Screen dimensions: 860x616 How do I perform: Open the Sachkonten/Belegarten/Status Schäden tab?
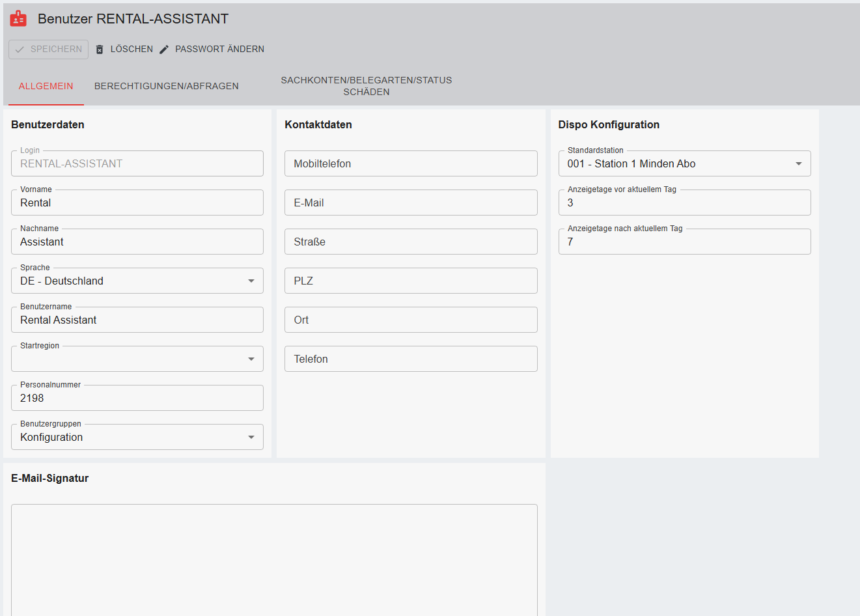point(366,86)
